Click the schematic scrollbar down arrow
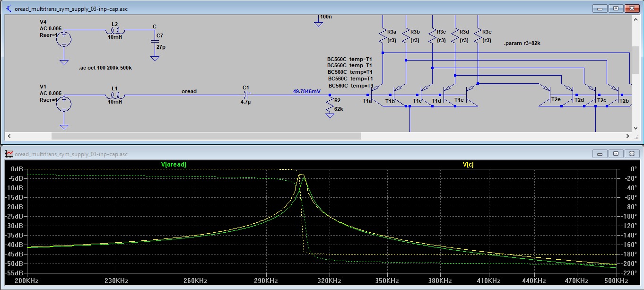This screenshot has width=644, height=290. click(635, 128)
